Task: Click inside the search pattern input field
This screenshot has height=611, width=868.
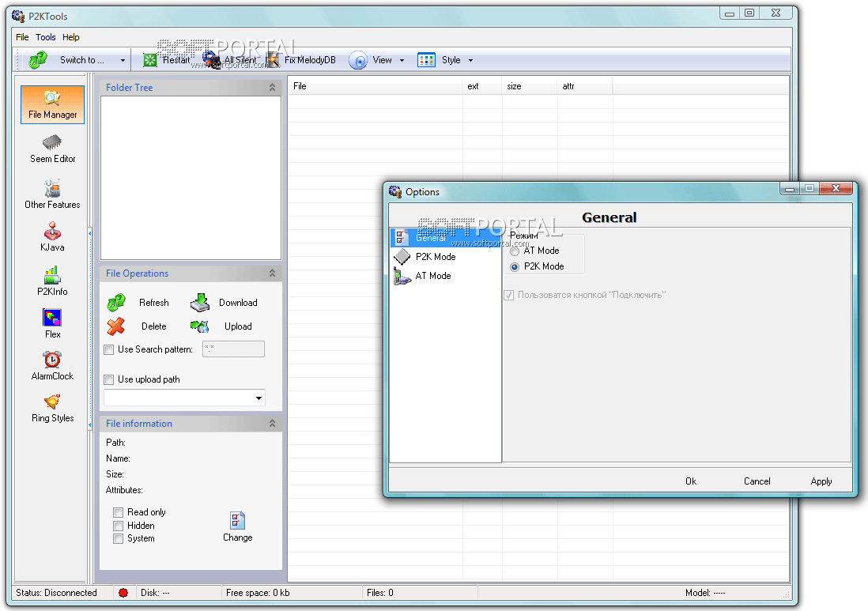Action: pos(233,349)
